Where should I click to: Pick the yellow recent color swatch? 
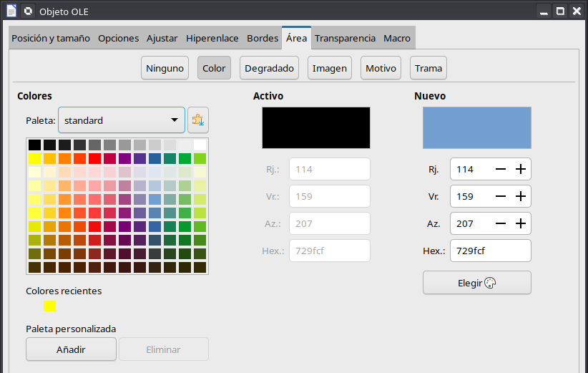[x=49, y=306]
